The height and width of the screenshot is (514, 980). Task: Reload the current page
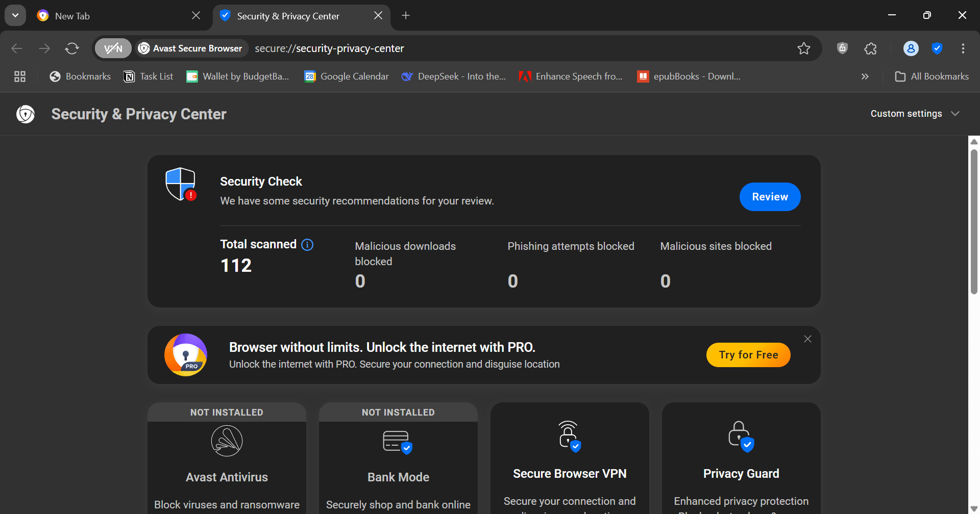pos(72,48)
